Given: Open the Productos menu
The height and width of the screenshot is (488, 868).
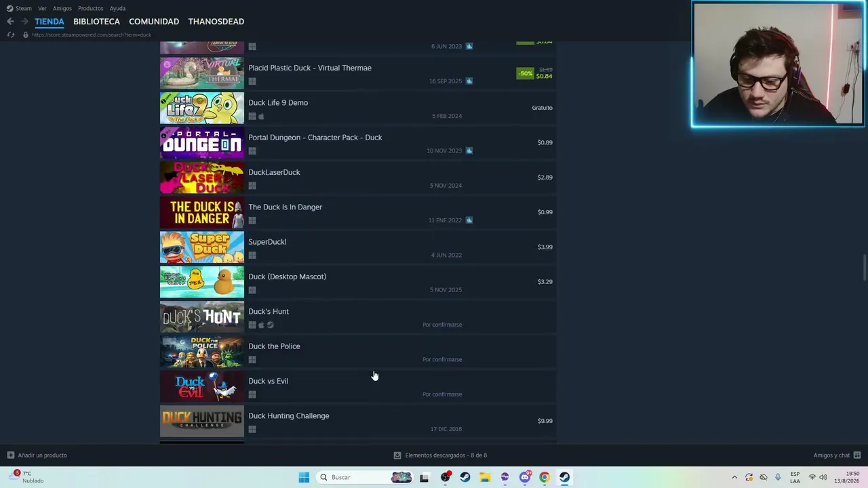Looking at the screenshot, I should 90,8.
